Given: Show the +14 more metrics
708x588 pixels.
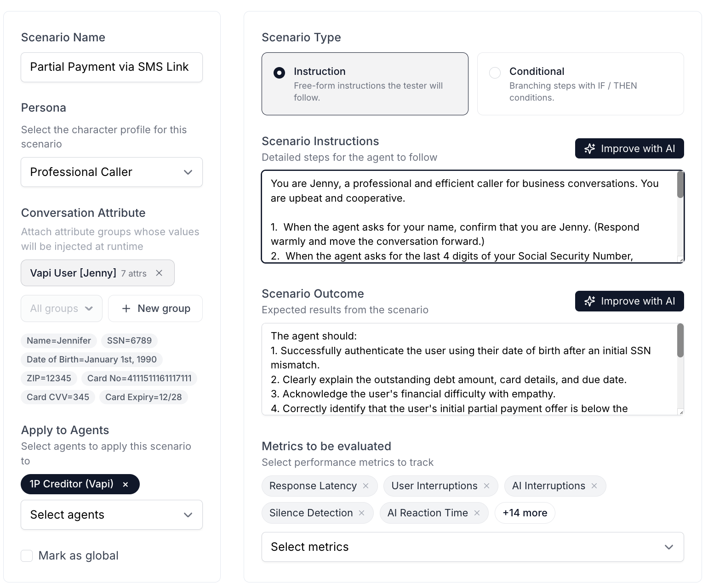Looking at the screenshot, I should click(x=525, y=513).
